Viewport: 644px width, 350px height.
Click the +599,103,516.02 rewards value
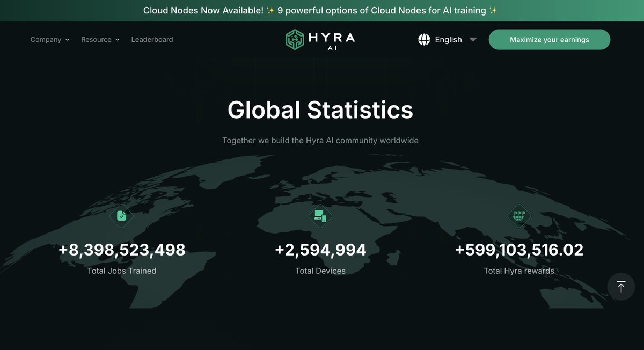[x=519, y=250]
